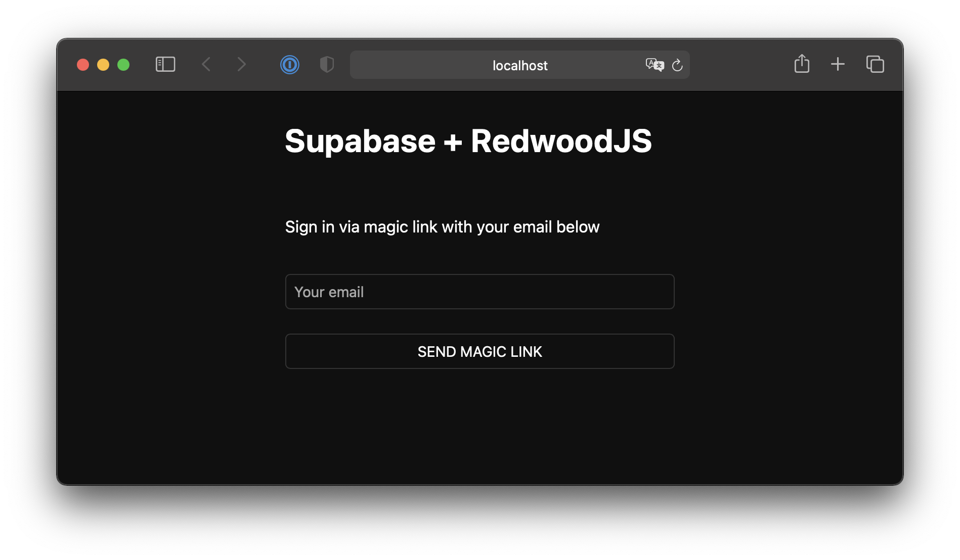The height and width of the screenshot is (560, 960).
Task: Select the localhost address bar
Action: [519, 65]
